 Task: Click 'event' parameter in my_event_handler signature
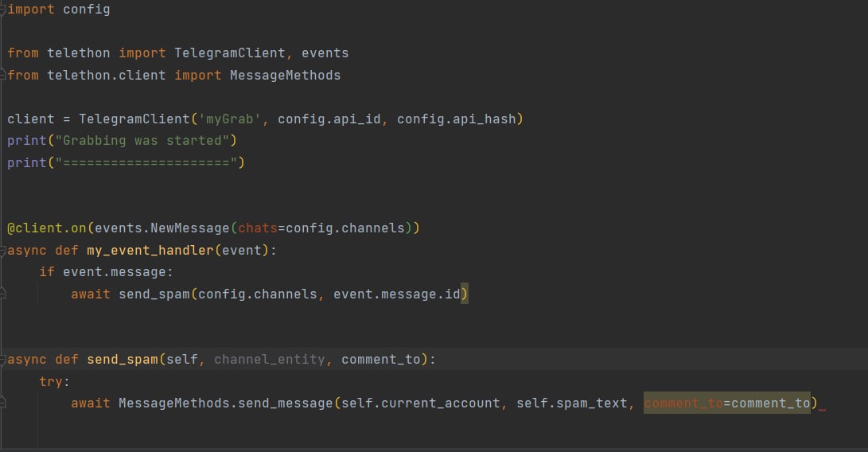tap(241, 251)
